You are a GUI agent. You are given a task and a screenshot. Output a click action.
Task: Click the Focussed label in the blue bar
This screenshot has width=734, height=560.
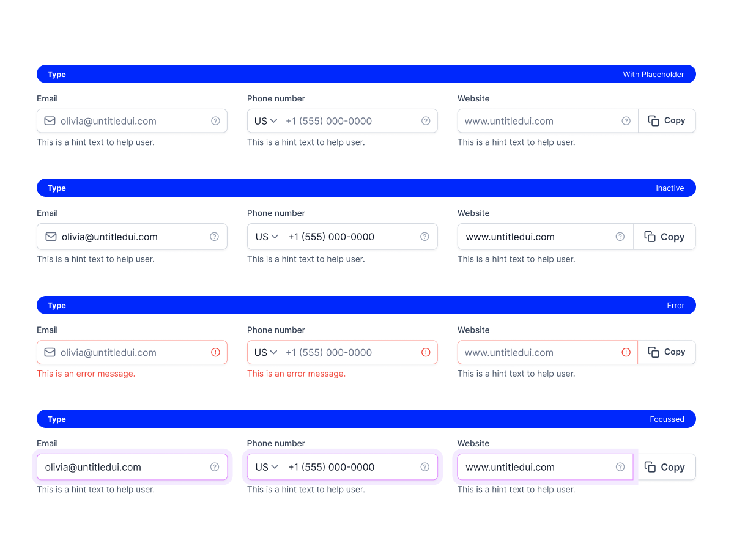667,419
